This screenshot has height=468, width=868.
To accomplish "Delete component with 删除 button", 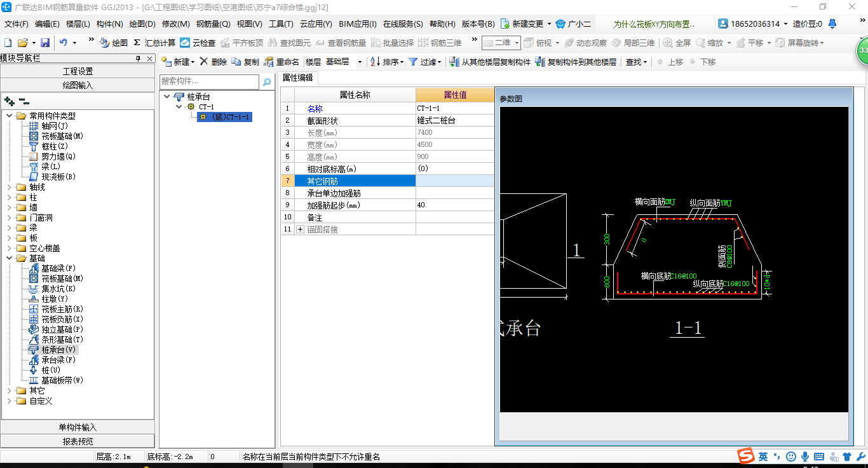I will click(214, 62).
